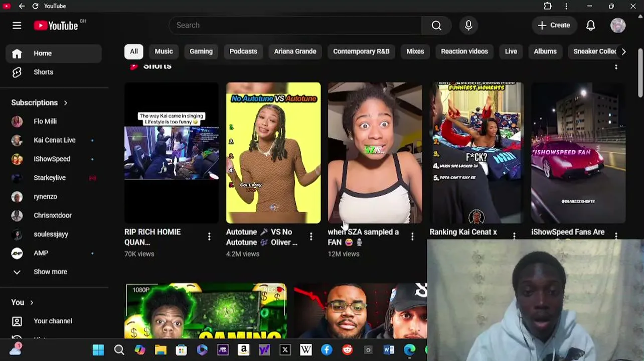The height and width of the screenshot is (361, 644).
Task: Show more category chips with right arrow
Action: click(623, 51)
